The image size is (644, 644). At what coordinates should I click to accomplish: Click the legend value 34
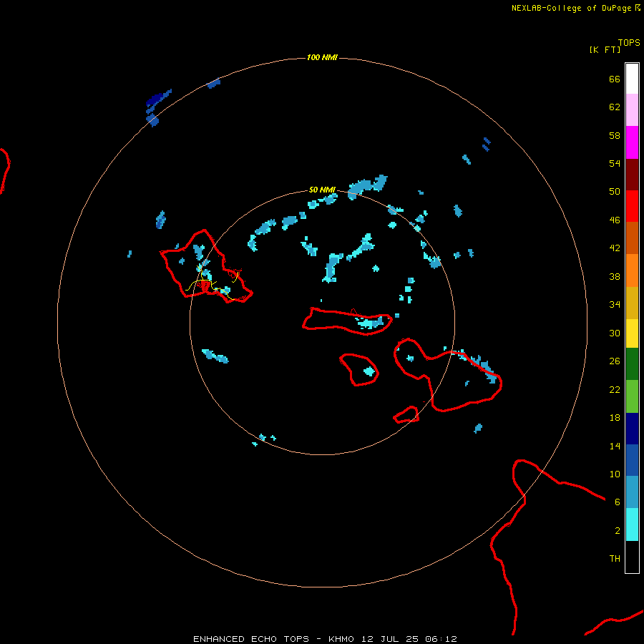point(615,304)
